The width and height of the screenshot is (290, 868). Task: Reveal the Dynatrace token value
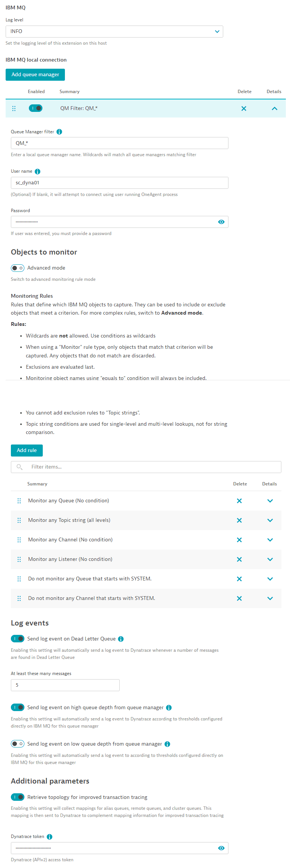[x=221, y=848]
